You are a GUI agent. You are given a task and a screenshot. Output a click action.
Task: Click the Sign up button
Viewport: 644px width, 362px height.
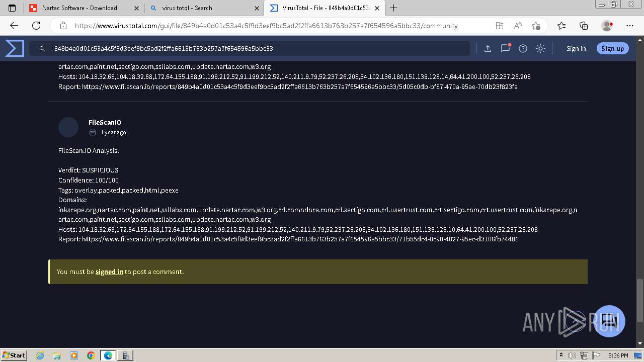point(612,48)
